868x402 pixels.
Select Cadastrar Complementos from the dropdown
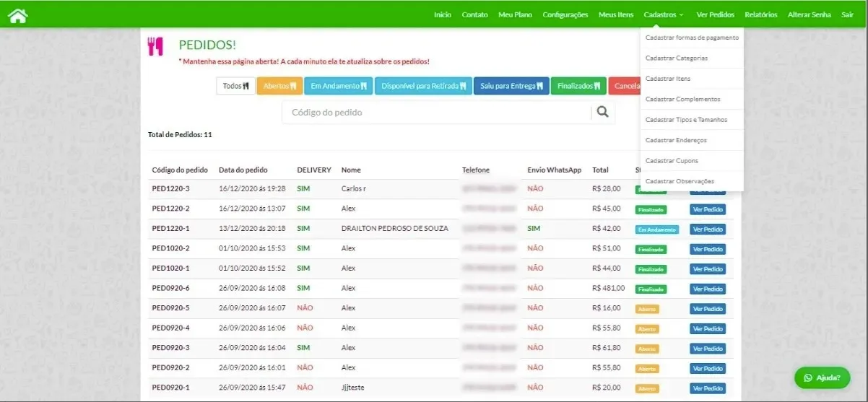click(692, 99)
